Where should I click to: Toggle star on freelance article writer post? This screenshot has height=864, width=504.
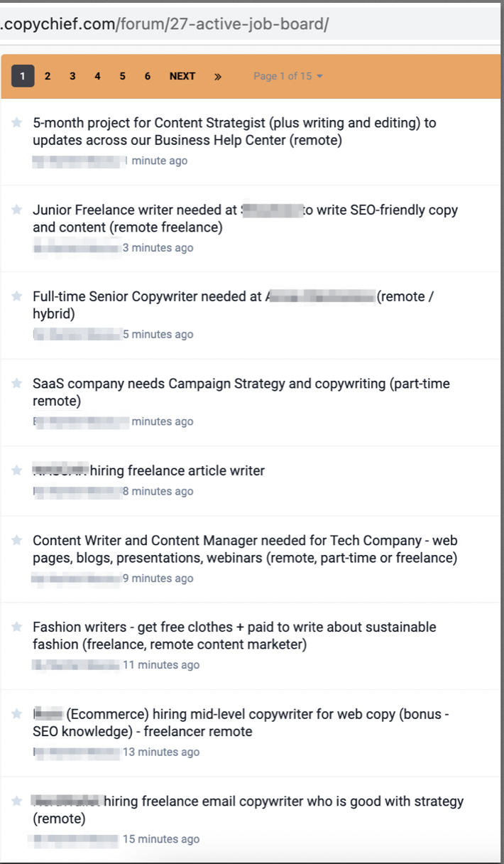16,470
